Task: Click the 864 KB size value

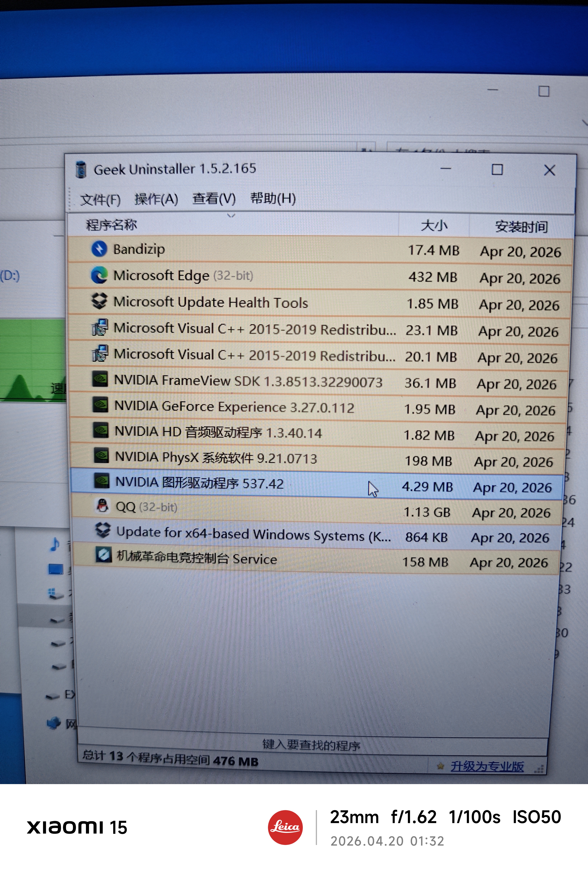Action: 426,537
